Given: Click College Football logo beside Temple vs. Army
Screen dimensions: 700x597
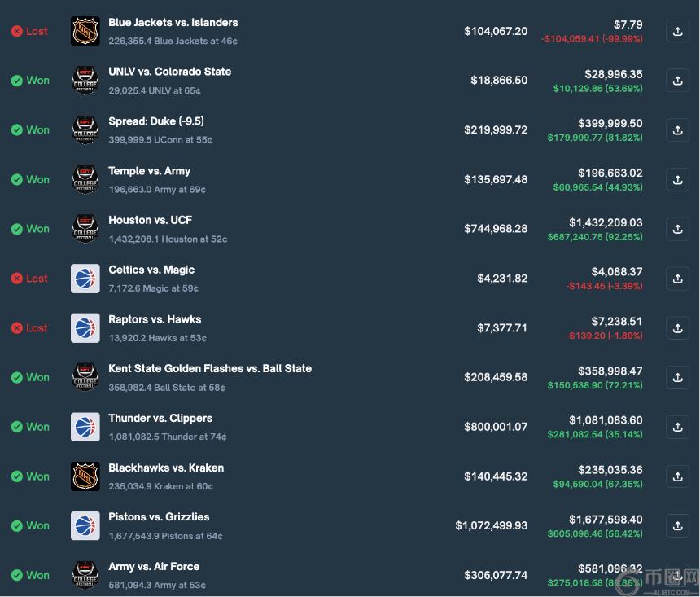Looking at the screenshot, I should (85, 179).
